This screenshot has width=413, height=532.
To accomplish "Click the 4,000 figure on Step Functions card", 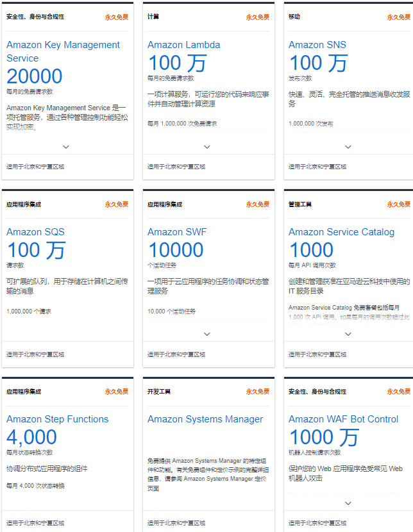I will [31, 437].
